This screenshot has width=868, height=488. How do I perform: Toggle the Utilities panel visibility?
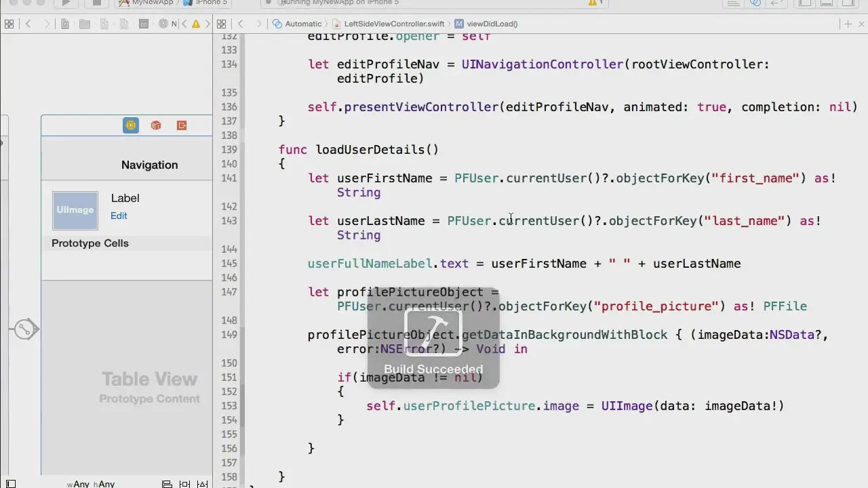(850, 3)
